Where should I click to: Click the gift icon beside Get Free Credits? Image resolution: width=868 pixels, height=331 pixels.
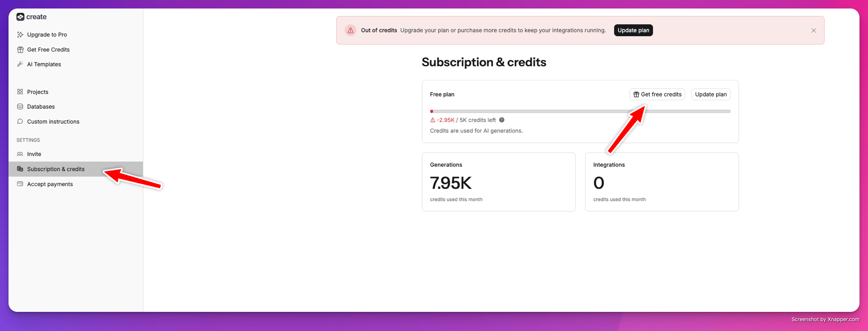(x=20, y=49)
